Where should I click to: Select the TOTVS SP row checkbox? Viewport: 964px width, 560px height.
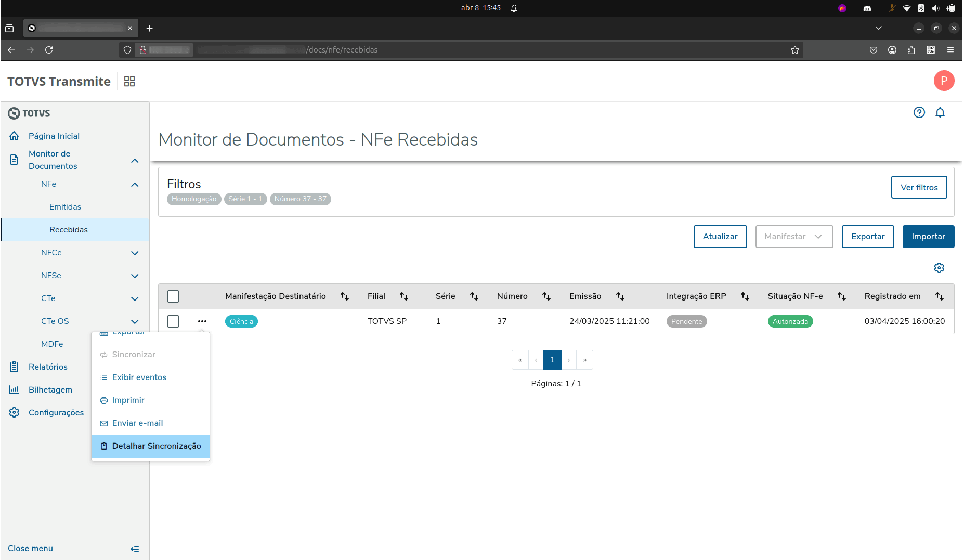[x=173, y=321]
